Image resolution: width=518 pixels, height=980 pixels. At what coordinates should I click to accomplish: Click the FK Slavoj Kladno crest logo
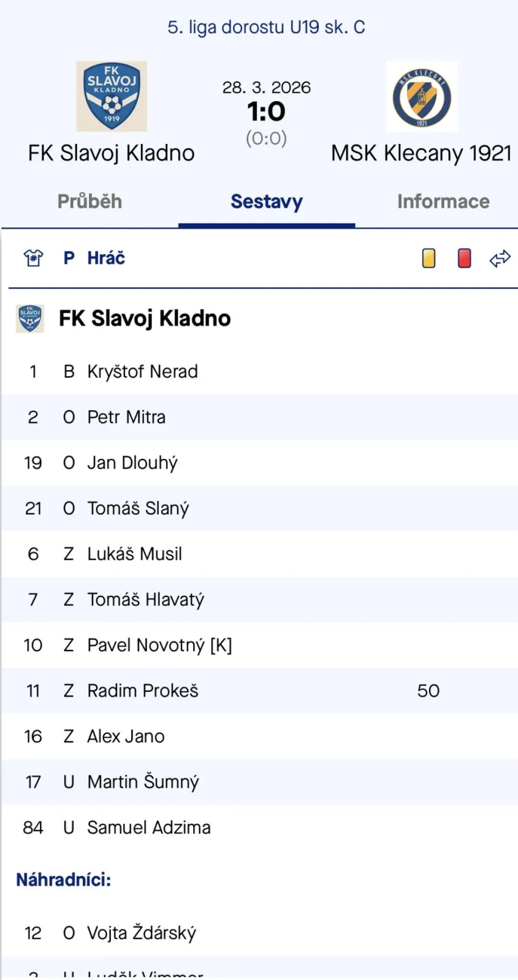112,96
